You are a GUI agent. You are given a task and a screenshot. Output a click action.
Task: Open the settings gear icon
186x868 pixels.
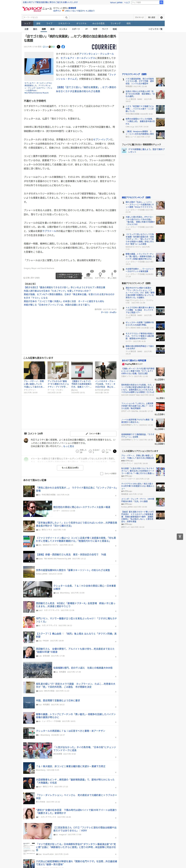pyautogui.click(x=161, y=17)
